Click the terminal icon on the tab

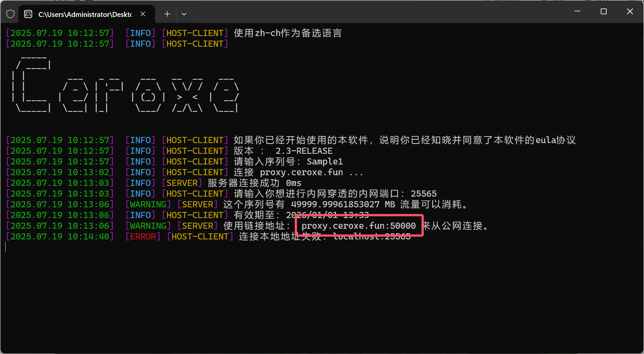(28, 14)
